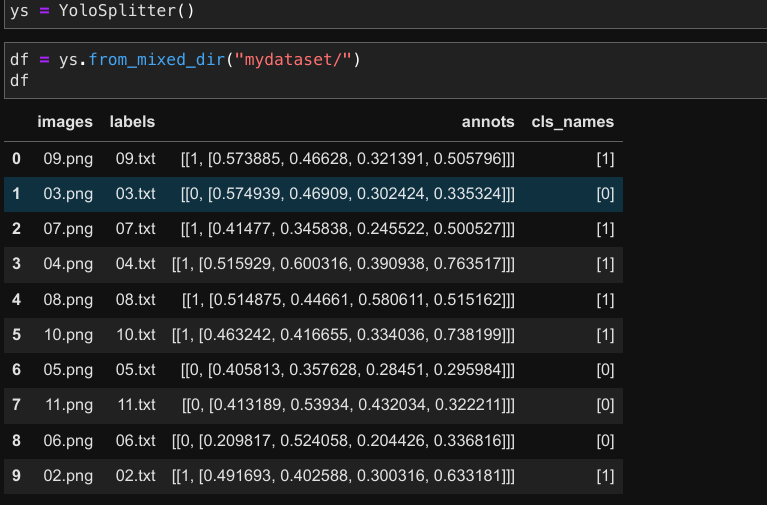The height and width of the screenshot is (505, 767).
Task: Click the highlighted row index 1
Action: [x=16, y=193]
